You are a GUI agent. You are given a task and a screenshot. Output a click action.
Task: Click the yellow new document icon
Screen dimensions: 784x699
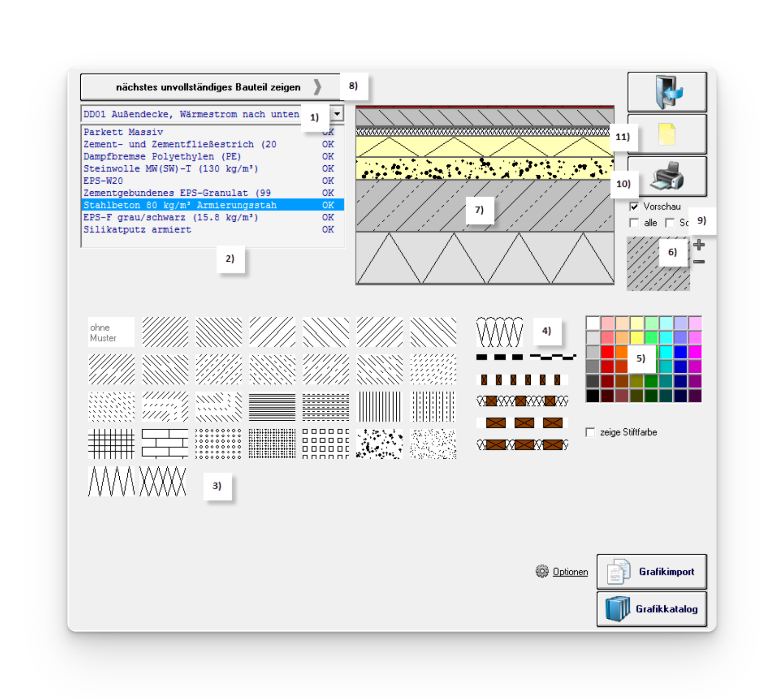[x=667, y=134]
